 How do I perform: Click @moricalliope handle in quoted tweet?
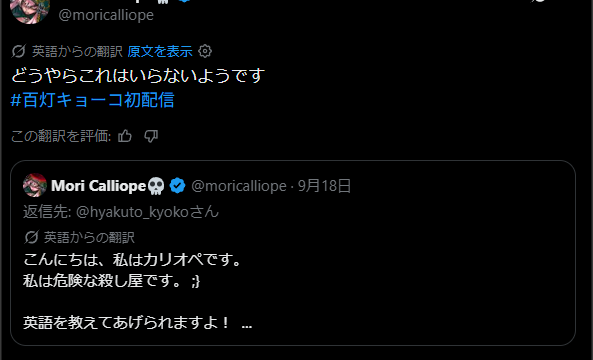coord(239,186)
